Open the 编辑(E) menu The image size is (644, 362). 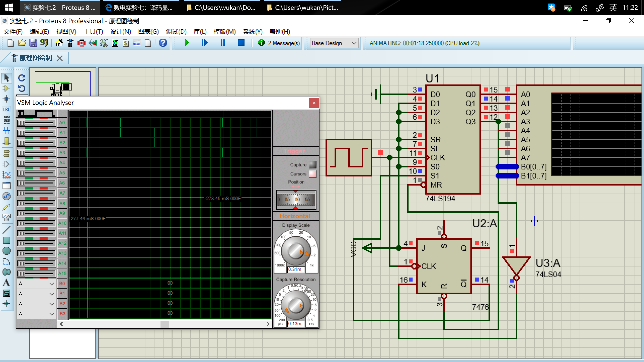[39, 31]
